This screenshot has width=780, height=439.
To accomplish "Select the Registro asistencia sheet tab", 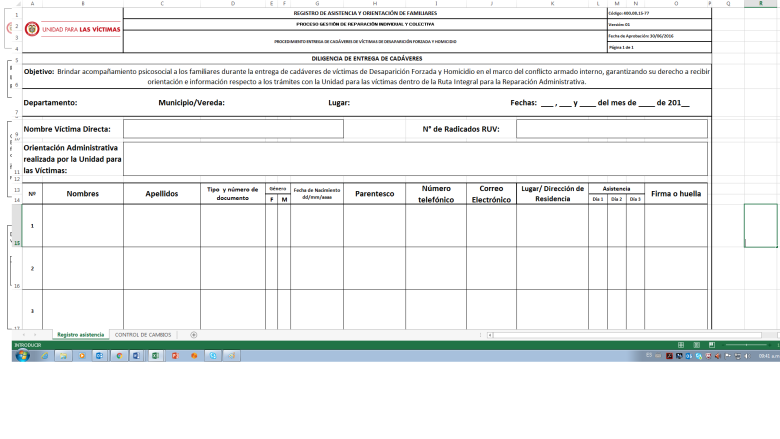I will (x=81, y=335).
